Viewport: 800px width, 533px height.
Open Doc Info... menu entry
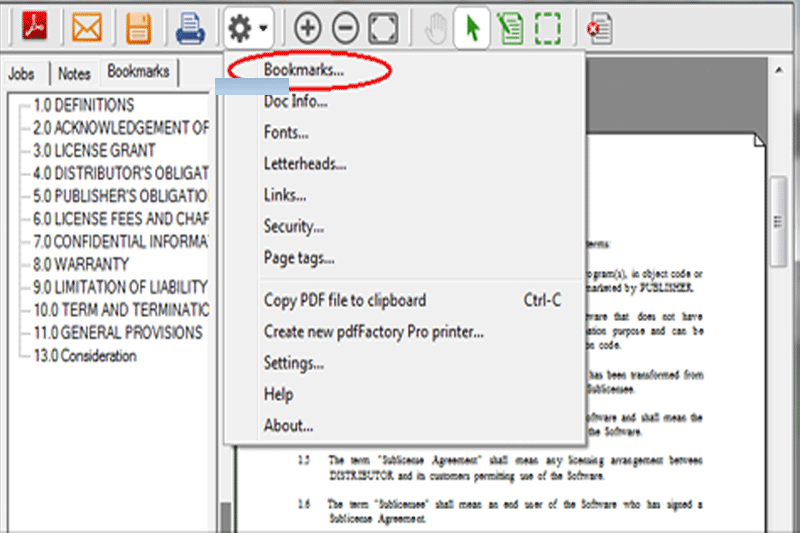295,101
